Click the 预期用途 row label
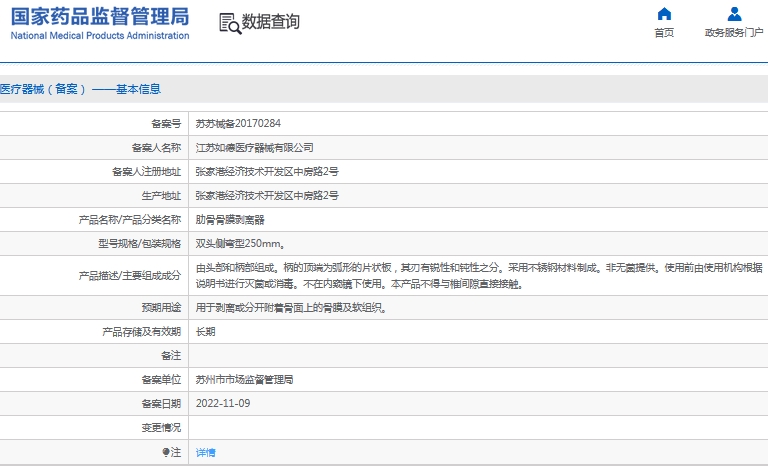 click(x=161, y=308)
